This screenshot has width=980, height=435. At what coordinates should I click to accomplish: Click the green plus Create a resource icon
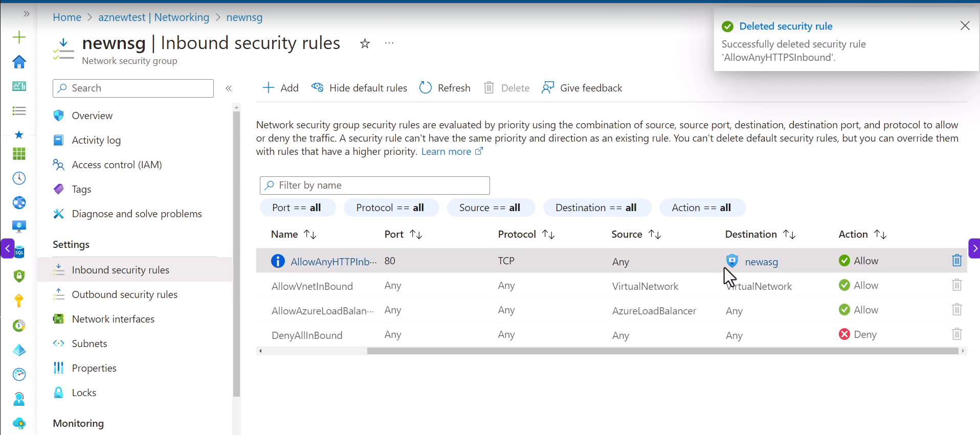click(19, 37)
